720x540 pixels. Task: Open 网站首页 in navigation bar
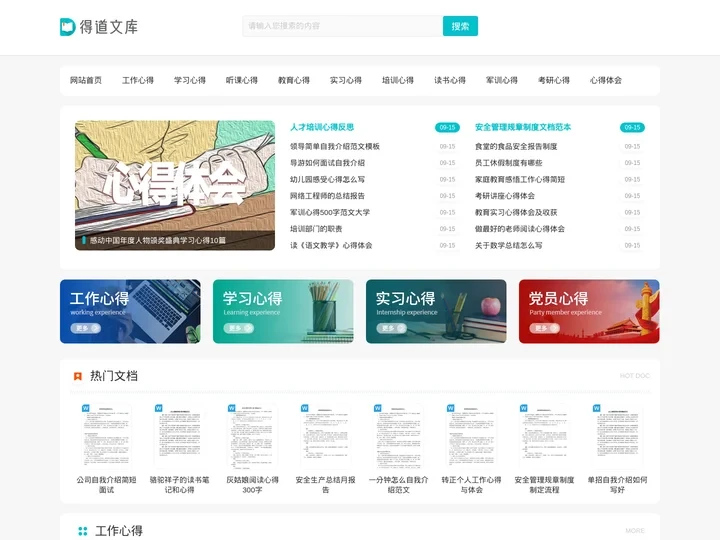point(86,80)
